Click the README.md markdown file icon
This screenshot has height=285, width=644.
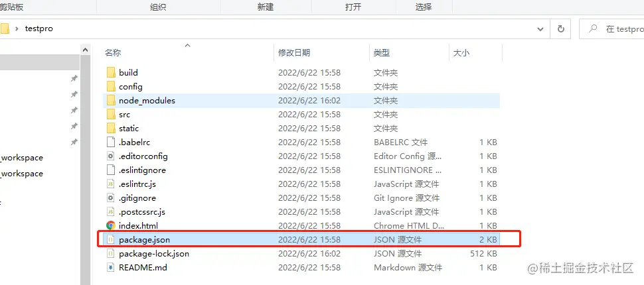click(x=110, y=268)
